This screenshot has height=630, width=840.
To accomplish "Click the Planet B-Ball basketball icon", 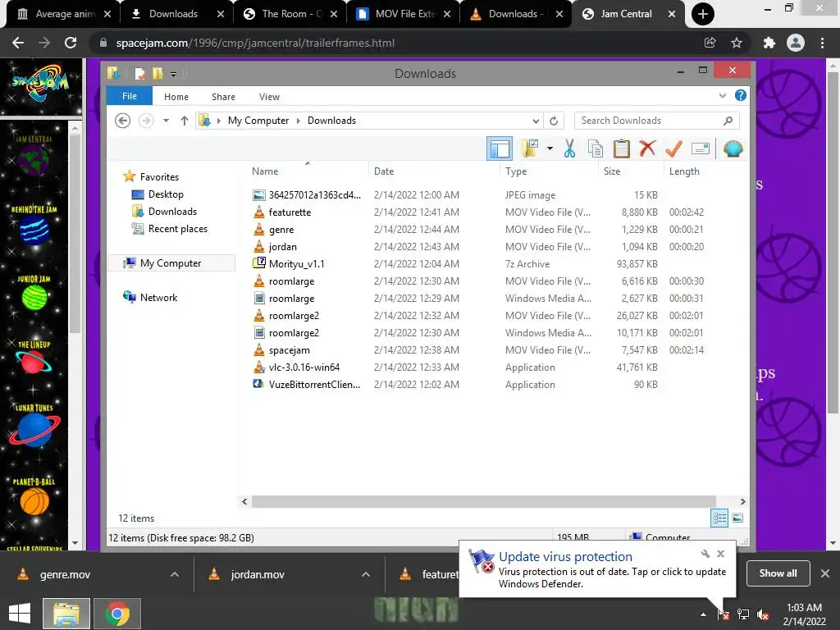I will click(x=34, y=501).
